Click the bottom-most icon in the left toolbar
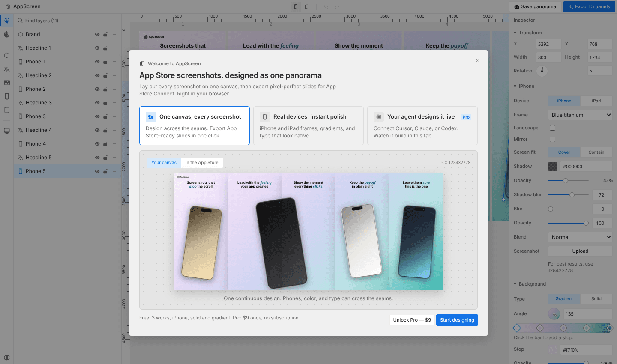 pyautogui.click(x=6, y=358)
